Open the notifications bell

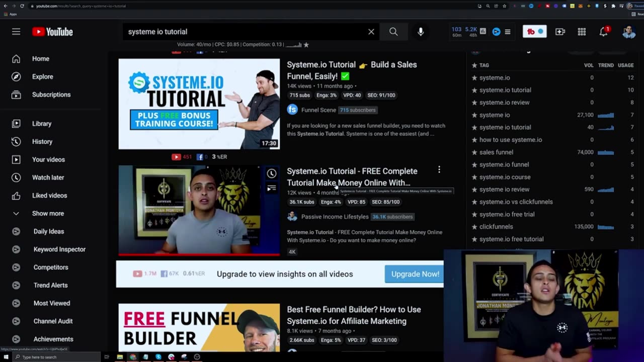(x=604, y=32)
